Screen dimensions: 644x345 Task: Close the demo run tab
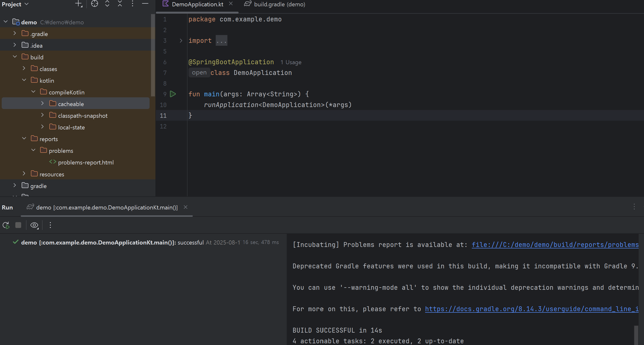(186, 207)
